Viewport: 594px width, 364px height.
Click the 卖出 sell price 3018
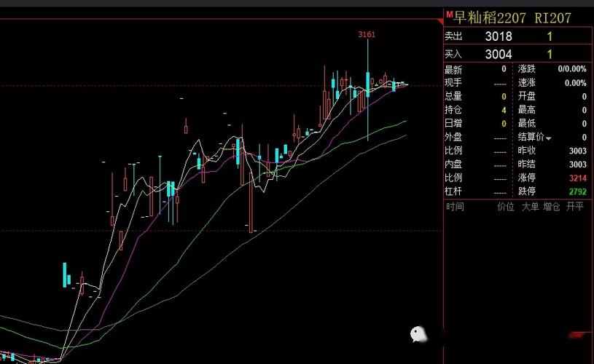(499, 36)
